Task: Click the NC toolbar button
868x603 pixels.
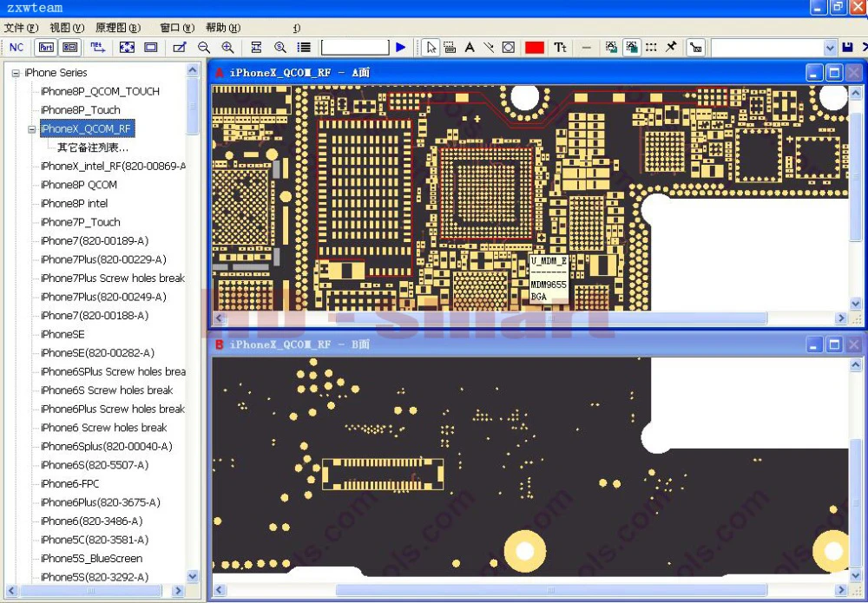Action: 16,48
